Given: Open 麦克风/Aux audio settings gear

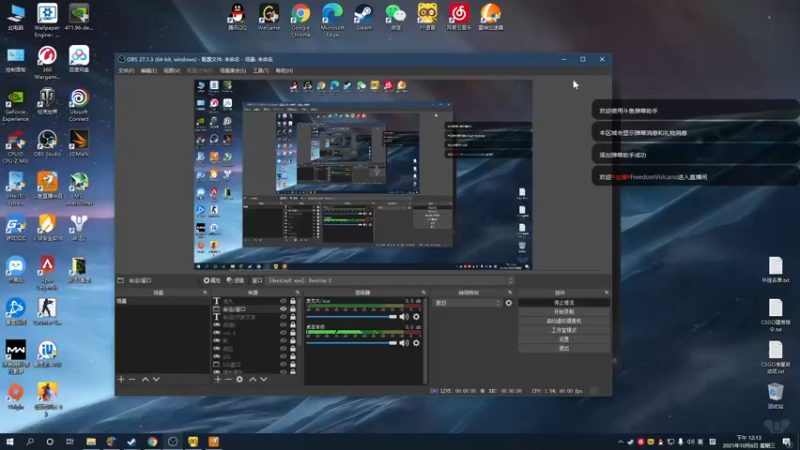Looking at the screenshot, I should click(x=416, y=317).
